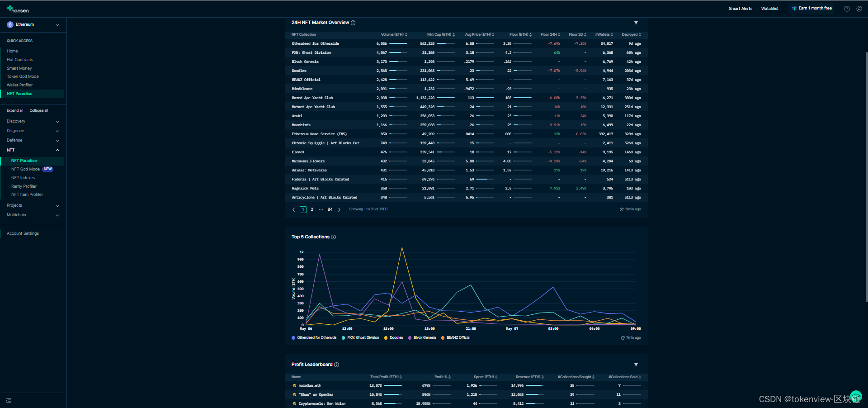
Task: Click moin3au.eth total profit bar
Action: coord(393,385)
